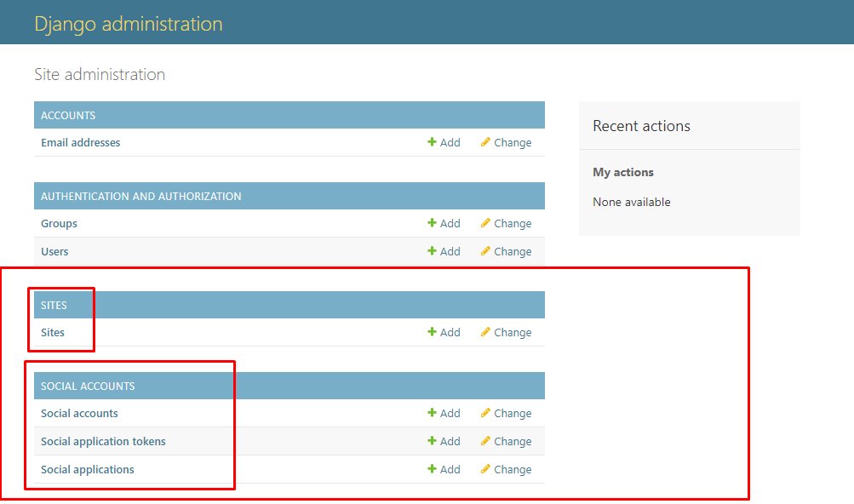Click pencil icon in Social applications row
The height and width of the screenshot is (504, 854).
pyautogui.click(x=485, y=470)
